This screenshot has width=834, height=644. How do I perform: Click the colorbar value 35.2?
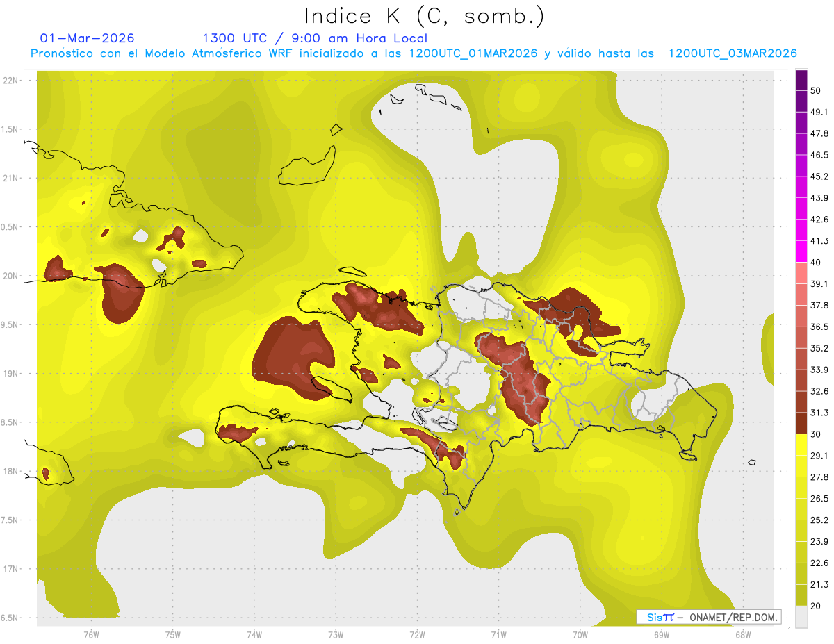819,348
